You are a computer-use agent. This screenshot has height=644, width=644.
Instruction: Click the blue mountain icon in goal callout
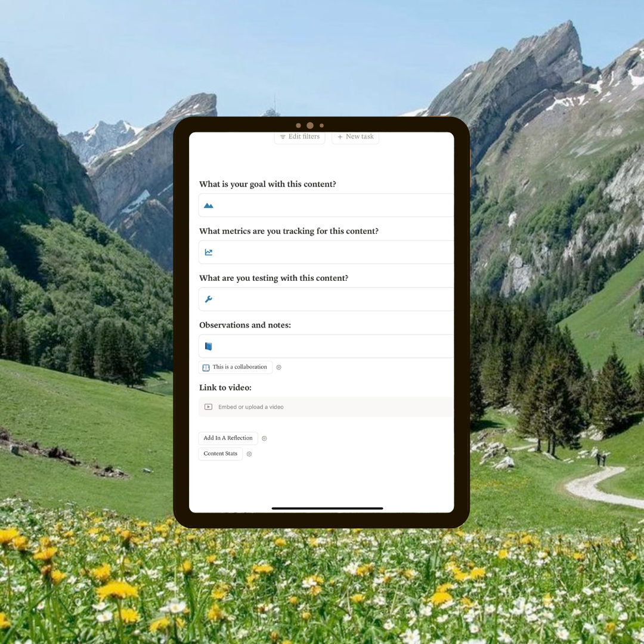click(208, 206)
